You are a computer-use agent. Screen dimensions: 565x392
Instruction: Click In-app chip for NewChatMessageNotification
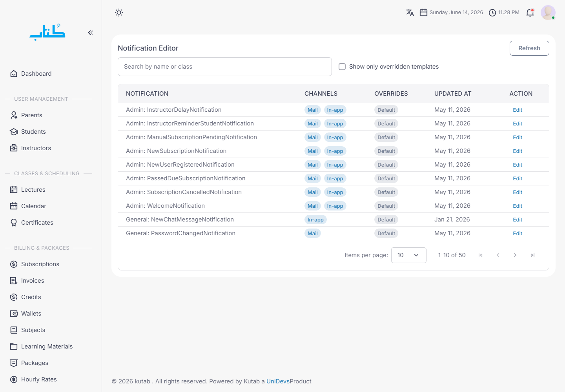click(x=315, y=220)
